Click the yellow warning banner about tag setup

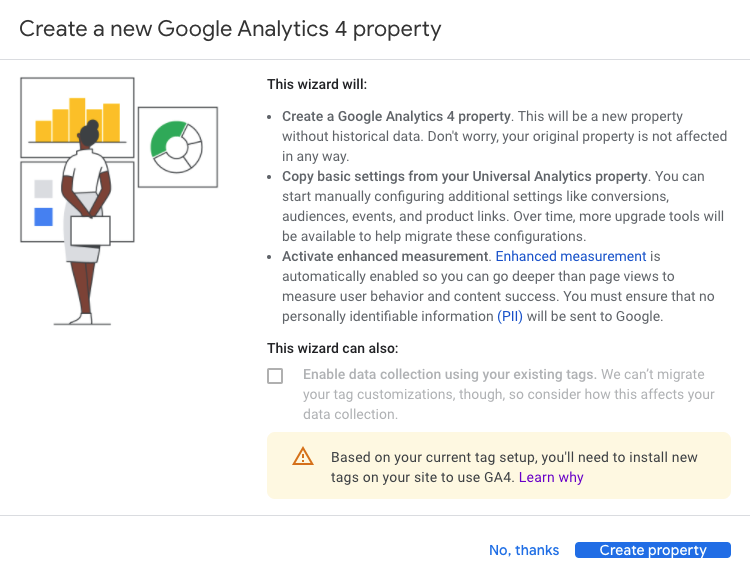coord(499,466)
